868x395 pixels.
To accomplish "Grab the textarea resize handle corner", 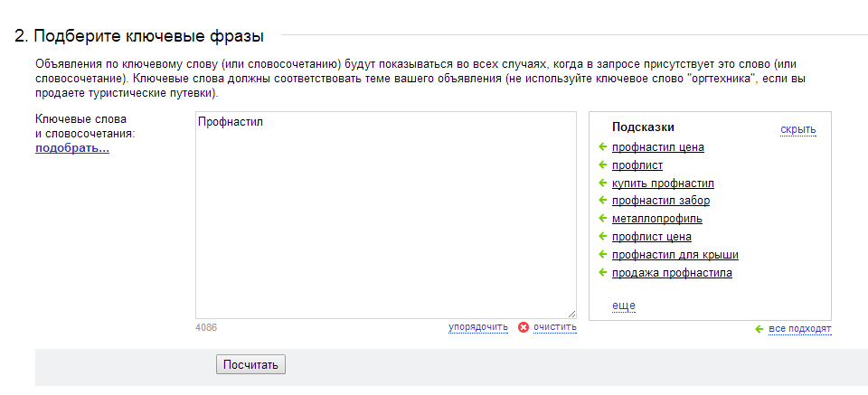I will pos(571,314).
